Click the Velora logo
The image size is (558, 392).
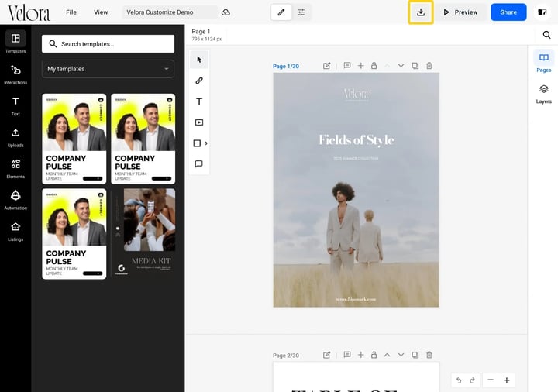pyautogui.click(x=29, y=13)
